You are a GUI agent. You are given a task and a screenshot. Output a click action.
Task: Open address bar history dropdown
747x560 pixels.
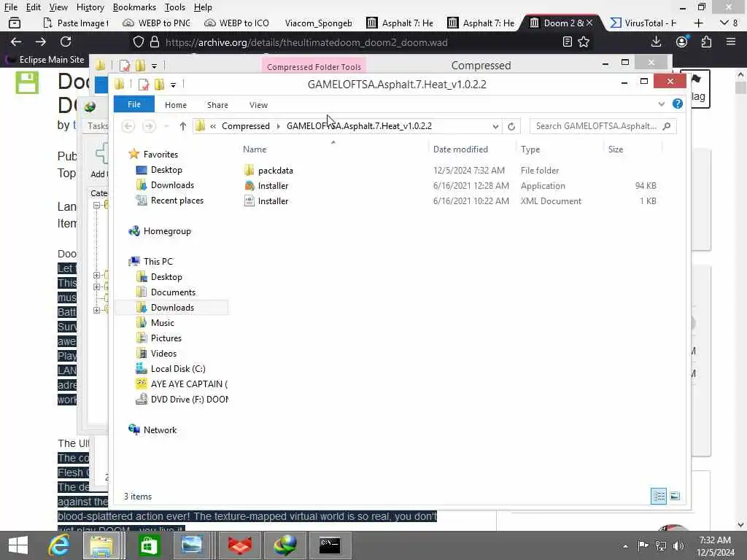[x=495, y=126]
